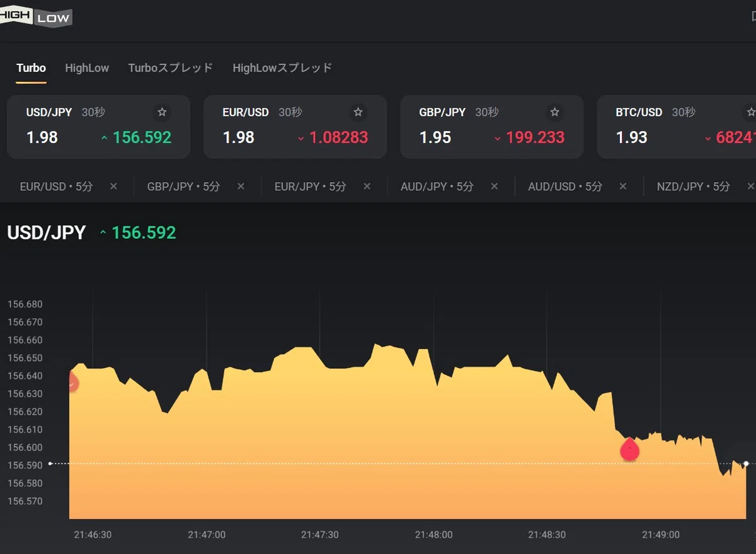Select the GBP/JPY 30秒 asset card
The height and width of the screenshot is (554, 756).
click(492, 127)
